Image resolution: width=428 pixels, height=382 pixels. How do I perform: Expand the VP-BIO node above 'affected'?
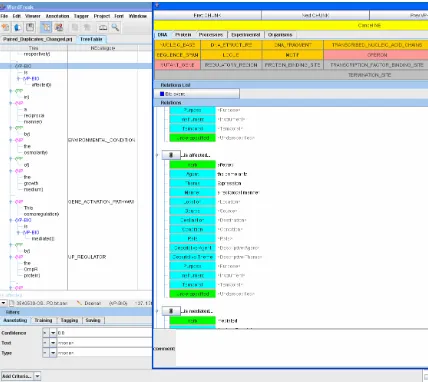point(18,79)
